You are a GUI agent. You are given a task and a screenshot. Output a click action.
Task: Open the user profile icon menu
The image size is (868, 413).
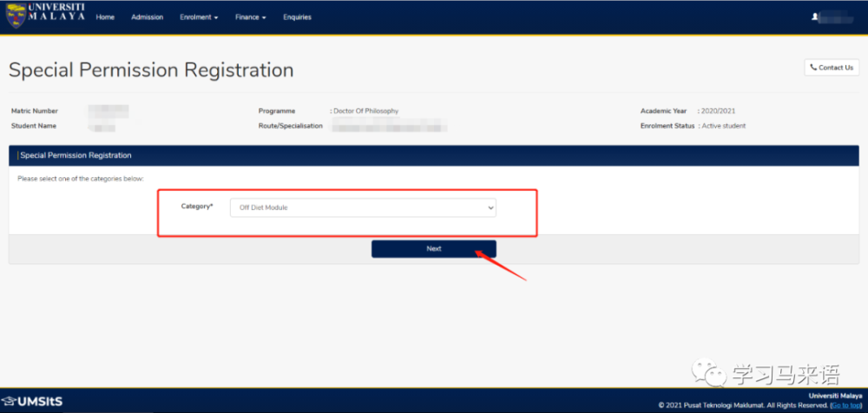click(814, 16)
